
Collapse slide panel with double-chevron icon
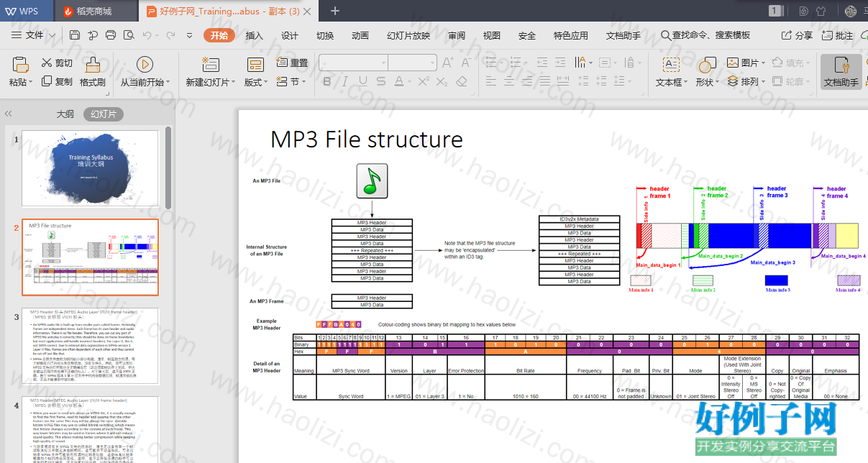9,114
